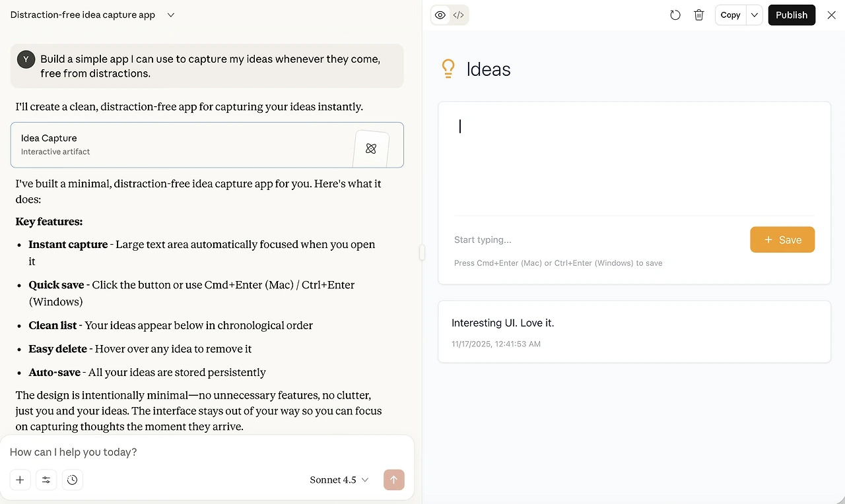Expand the chat title dropdown chevron
The height and width of the screenshot is (504, 845).
(x=171, y=15)
